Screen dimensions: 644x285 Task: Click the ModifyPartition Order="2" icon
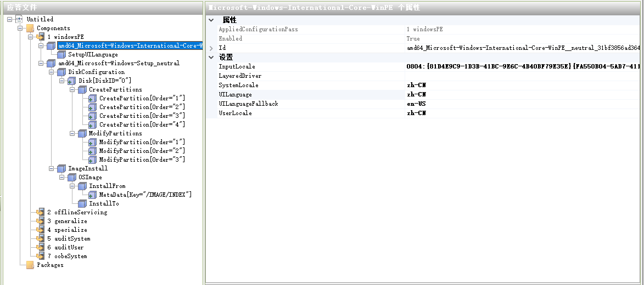pyautogui.click(x=92, y=151)
